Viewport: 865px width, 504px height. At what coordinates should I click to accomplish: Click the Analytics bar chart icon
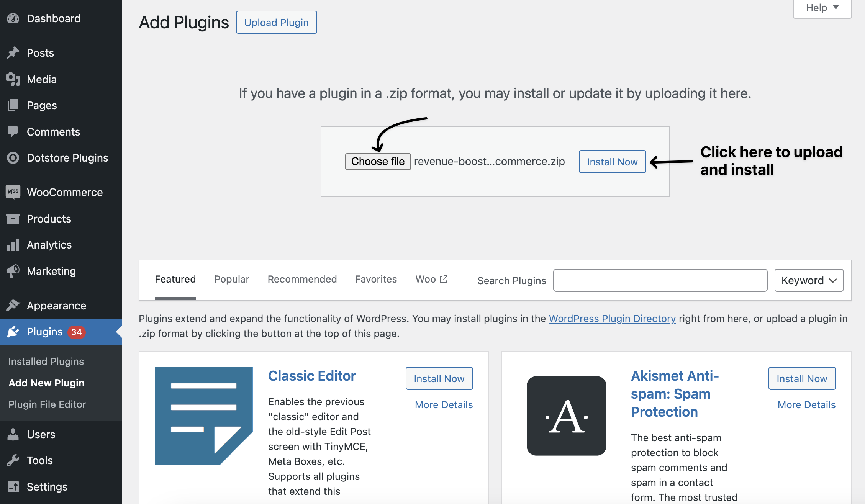pos(13,245)
